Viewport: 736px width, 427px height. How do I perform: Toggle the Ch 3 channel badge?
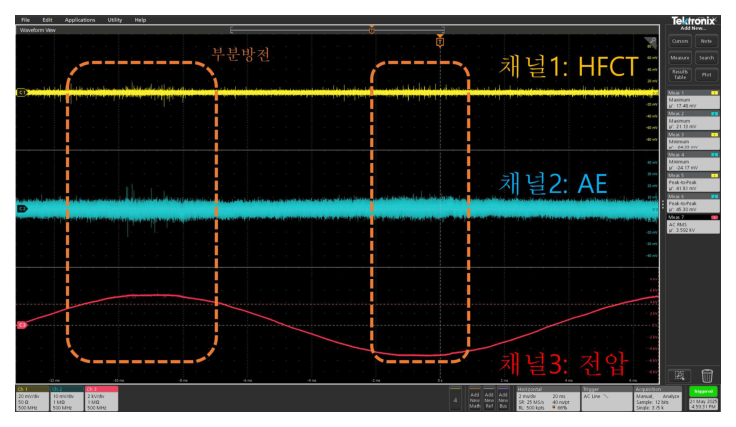(x=100, y=397)
